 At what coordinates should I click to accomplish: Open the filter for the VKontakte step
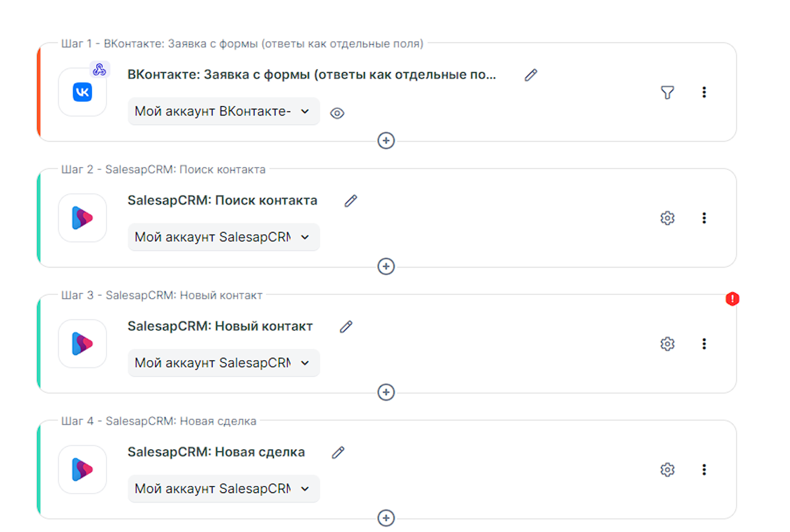pyautogui.click(x=667, y=92)
